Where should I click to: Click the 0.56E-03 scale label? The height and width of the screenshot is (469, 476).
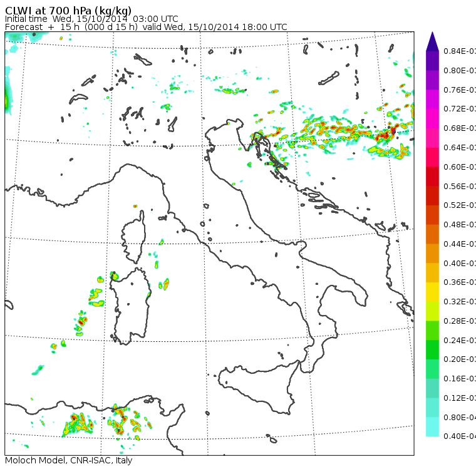[460, 186]
